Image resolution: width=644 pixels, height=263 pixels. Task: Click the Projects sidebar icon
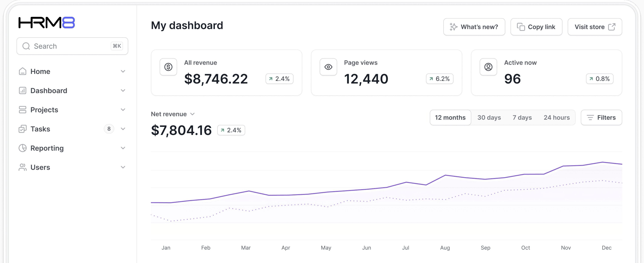tap(22, 110)
